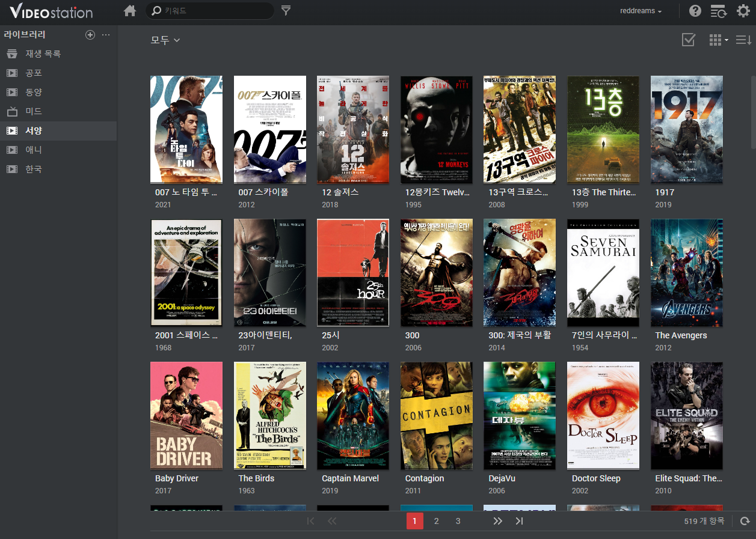Image resolution: width=756 pixels, height=539 pixels.
Task: Open the 300 movie poster
Action: click(437, 272)
